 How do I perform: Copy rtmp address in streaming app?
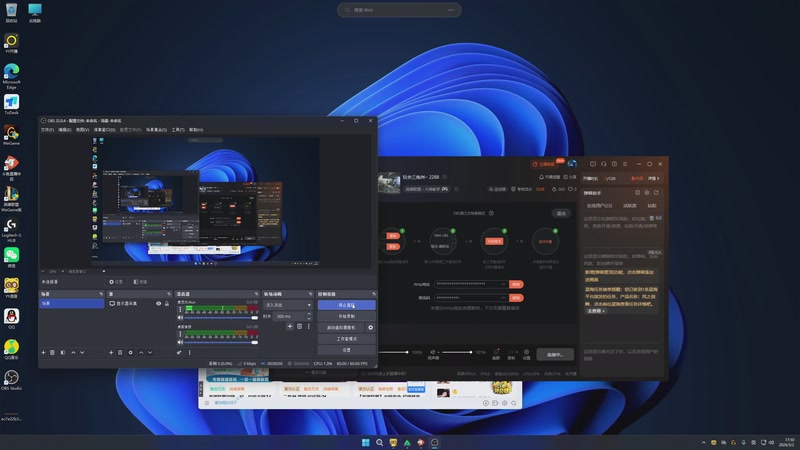click(x=516, y=284)
